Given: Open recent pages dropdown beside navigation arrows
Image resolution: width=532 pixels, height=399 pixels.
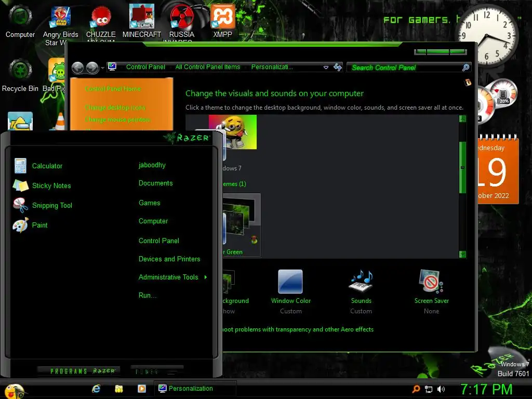Looking at the screenshot, I should [x=102, y=68].
